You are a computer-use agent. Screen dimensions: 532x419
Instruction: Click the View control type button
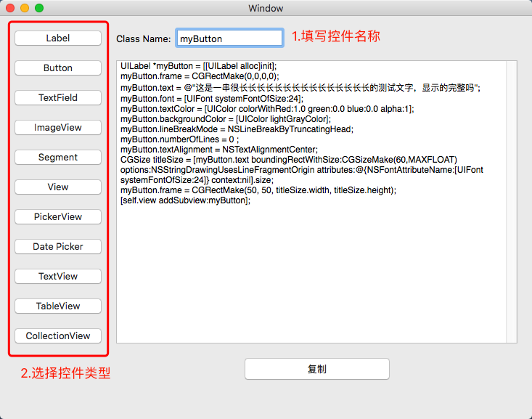pyautogui.click(x=58, y=187)
